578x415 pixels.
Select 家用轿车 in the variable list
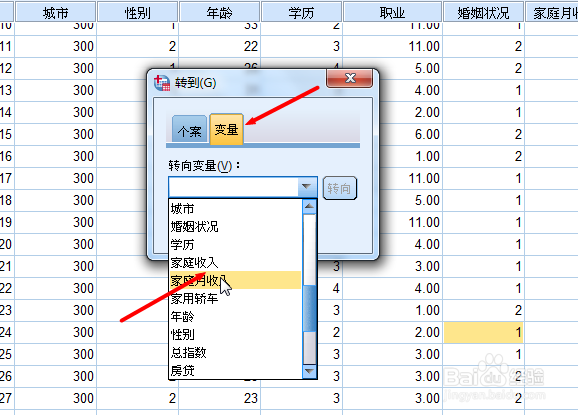pyautogui.click(x=235, y=299)
